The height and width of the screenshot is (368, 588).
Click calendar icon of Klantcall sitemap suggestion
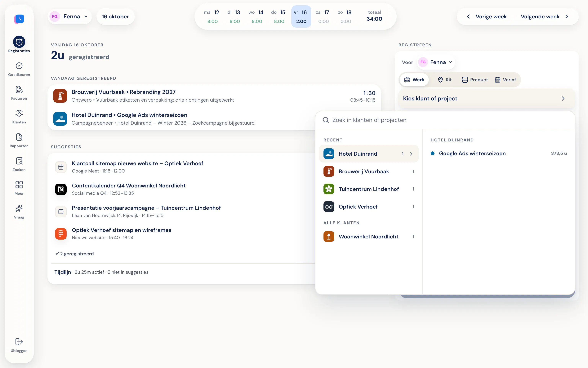[61, 167]
